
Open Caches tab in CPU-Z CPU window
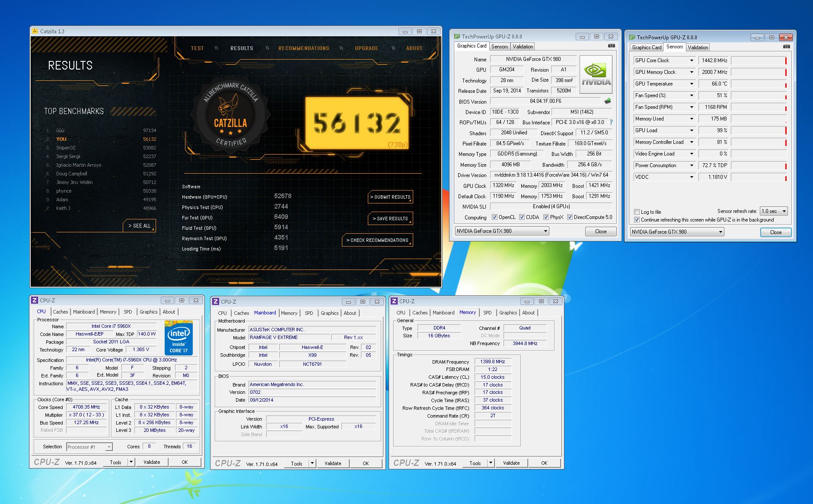coord(61,312)
